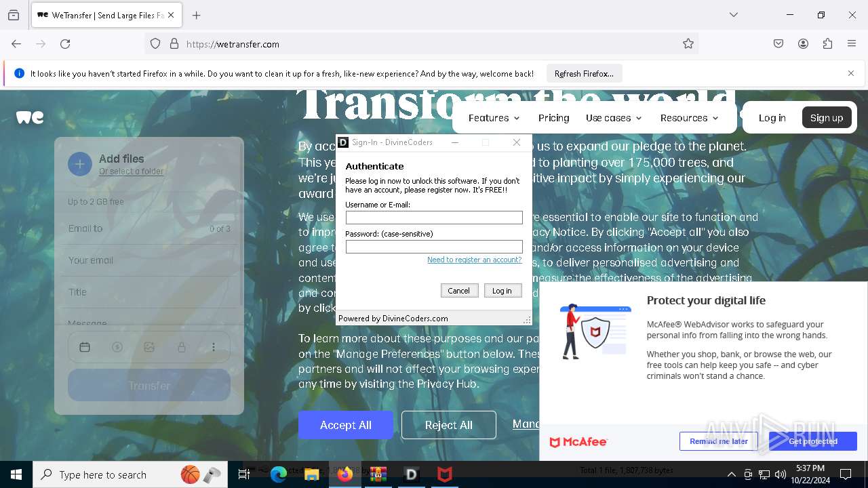
Task: Reload the current page
Action: pos(65,44)
